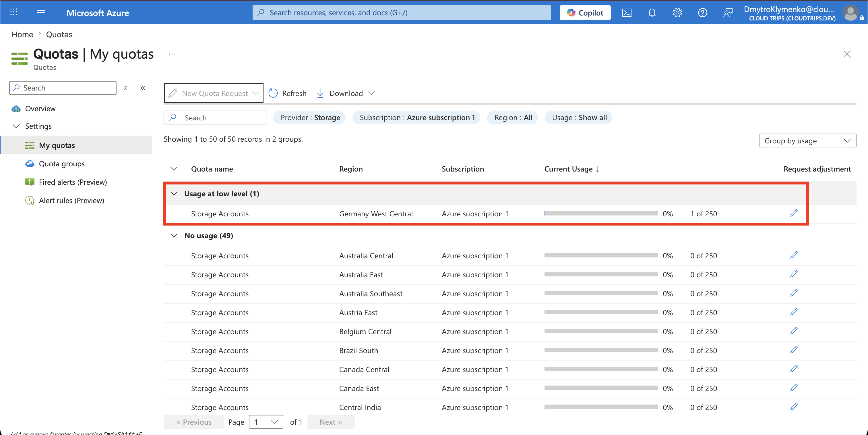Screen dimensions: 868x435
Task: Open Alert rules (Preview)
Action: (x=71, y=201)
